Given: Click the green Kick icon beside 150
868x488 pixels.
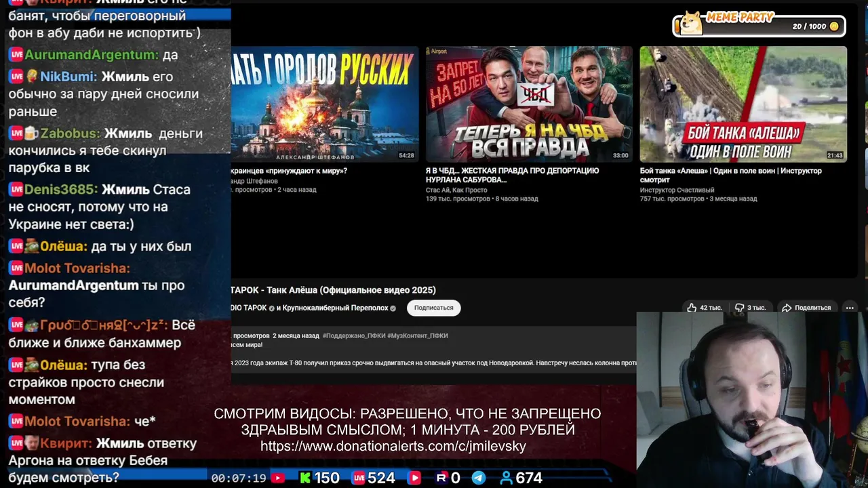Looking at the screenshot, I should pos(305,478).
